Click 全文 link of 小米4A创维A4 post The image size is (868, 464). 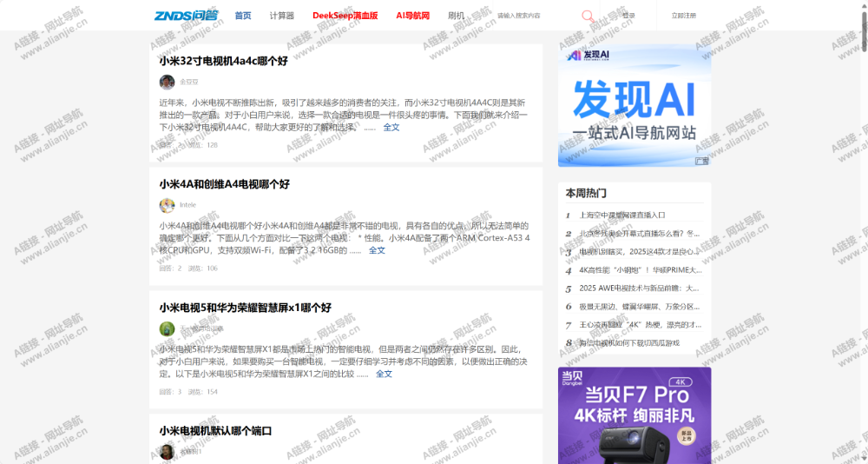click(377, 250)
